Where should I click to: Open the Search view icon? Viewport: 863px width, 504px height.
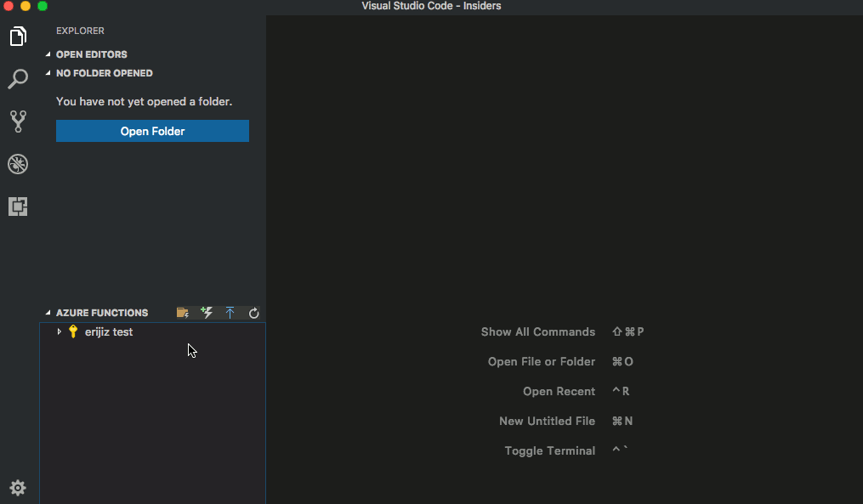click(x=18, y=79)
